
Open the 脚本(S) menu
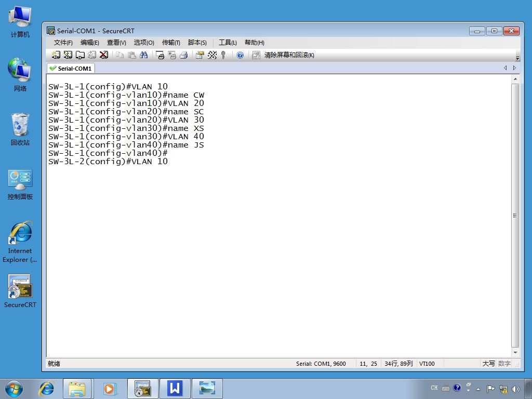coord(197,43)
